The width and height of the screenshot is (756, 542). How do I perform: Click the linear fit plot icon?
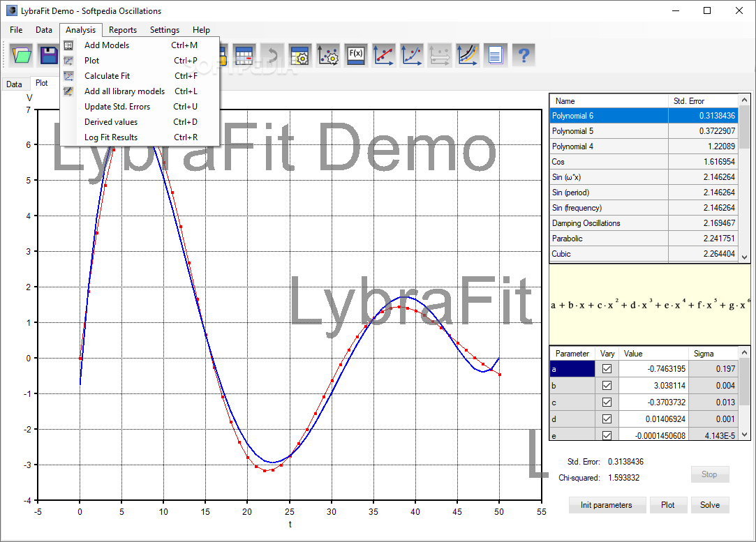click(384, 55)
